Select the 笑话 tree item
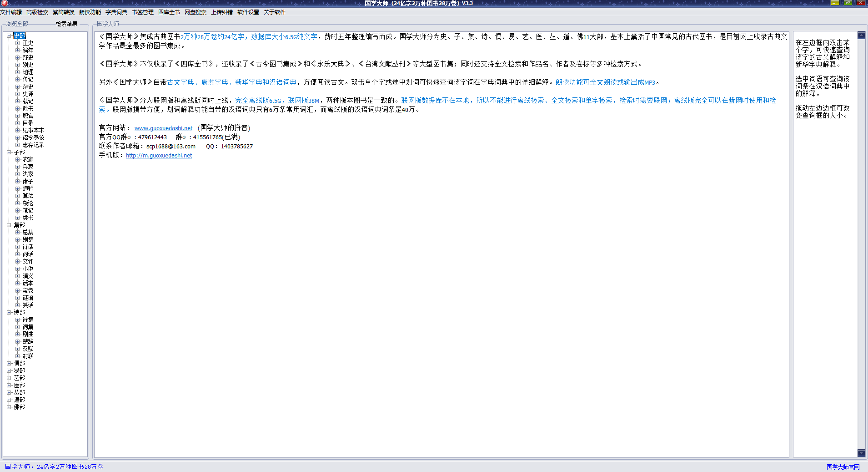 click(28, 305)
